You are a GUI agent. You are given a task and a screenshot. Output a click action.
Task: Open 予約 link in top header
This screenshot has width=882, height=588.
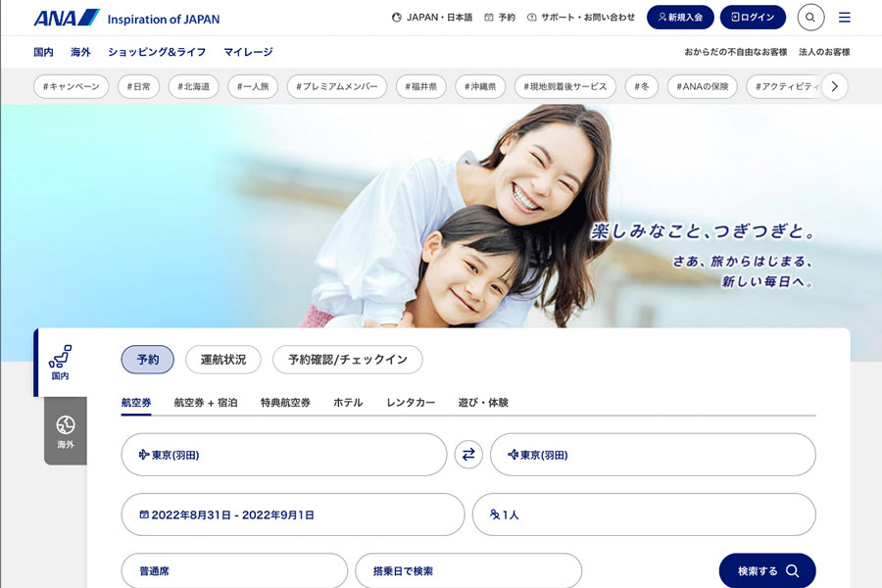click(500, 18)
